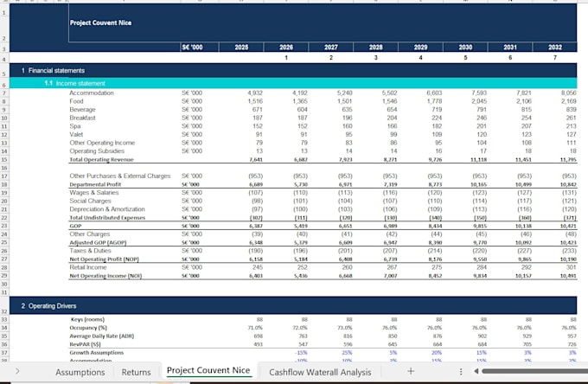Select the Wages & Salaries label
The image size is (588, 384).
[x=93, y=192]
